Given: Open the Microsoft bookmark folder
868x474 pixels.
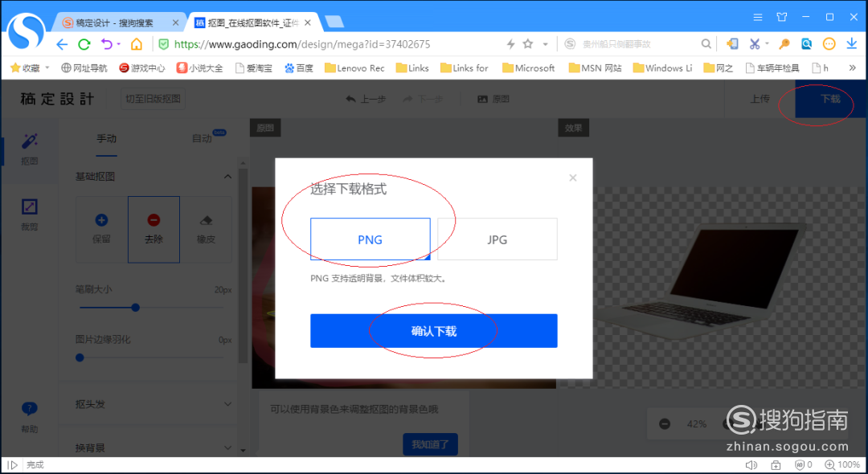Looking at the screenshot, I should click(529, 67).
